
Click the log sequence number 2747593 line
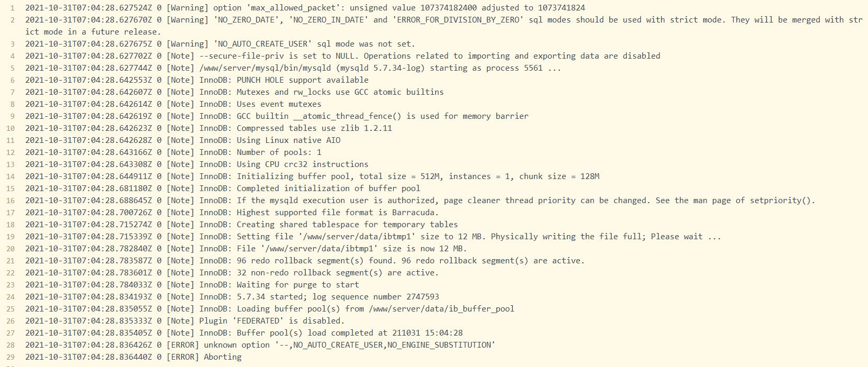click(232, 297)
